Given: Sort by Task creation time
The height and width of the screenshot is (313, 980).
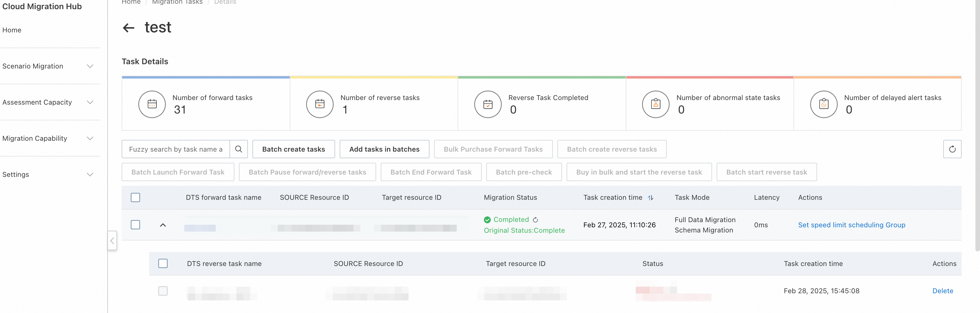Looking at the screenshot, I should (650, 198).
